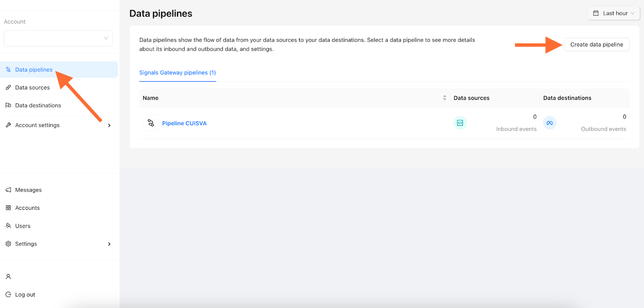Screen dimensions: 644x308
Task: Click the Meta data destination icon
Action: pos(550,123)
